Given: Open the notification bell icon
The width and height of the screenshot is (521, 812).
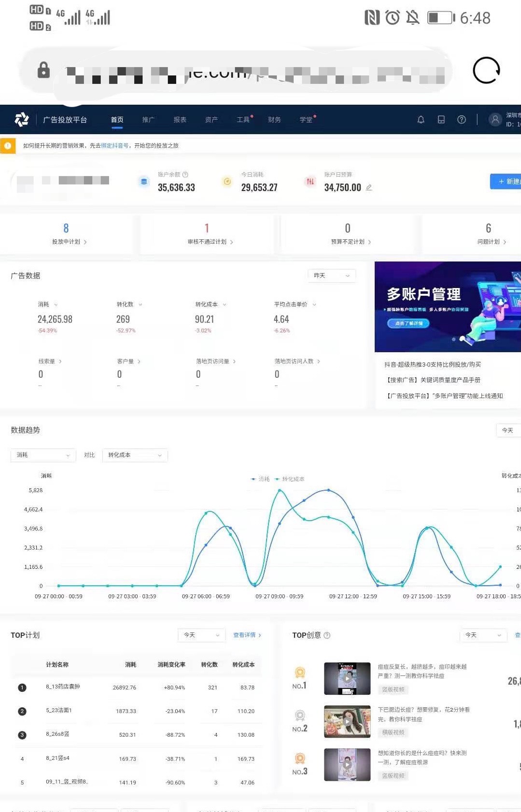Looking at the screenshot, I should [421, 120].
